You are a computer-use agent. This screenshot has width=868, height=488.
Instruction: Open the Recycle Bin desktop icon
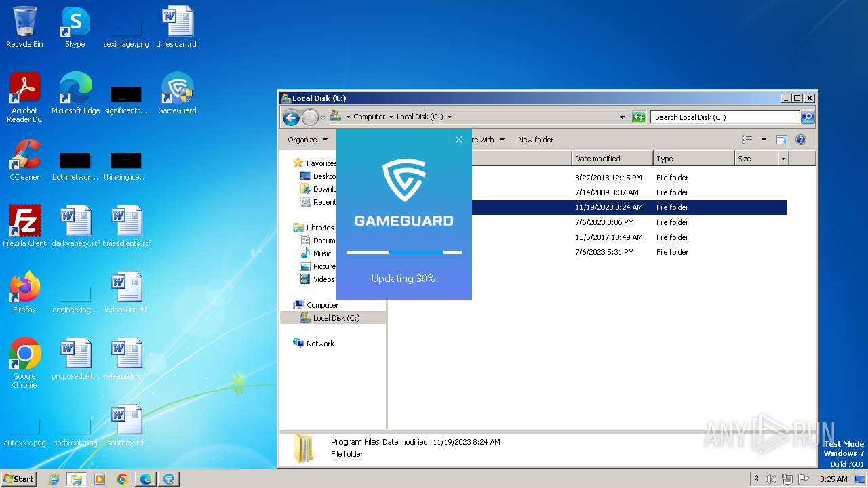24,27
